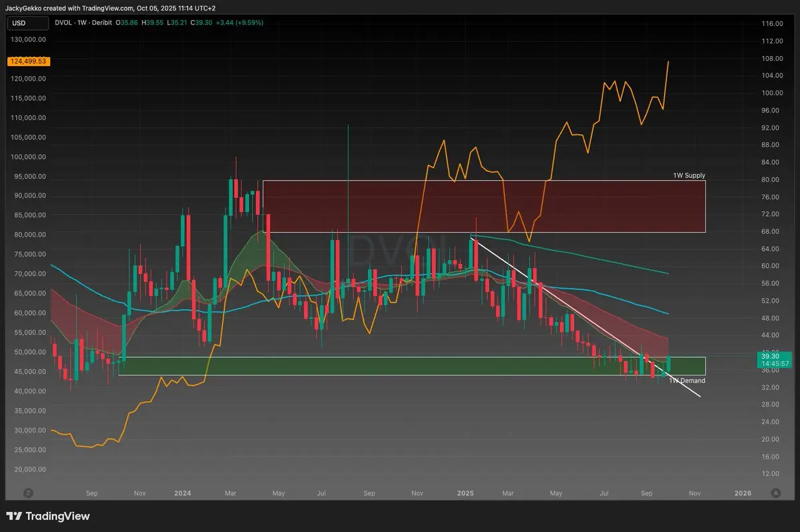Open the USD currency selector
800x532 pixels.
pos(27,23)
